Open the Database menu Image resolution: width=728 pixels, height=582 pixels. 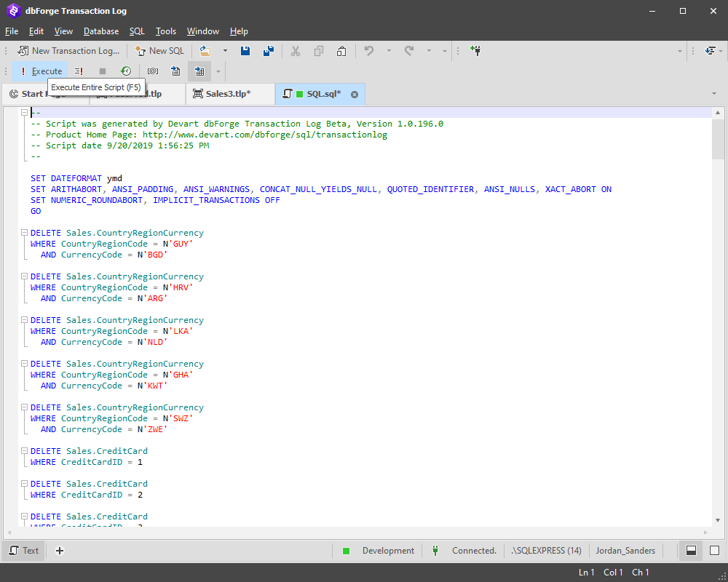tap(101, 31)
